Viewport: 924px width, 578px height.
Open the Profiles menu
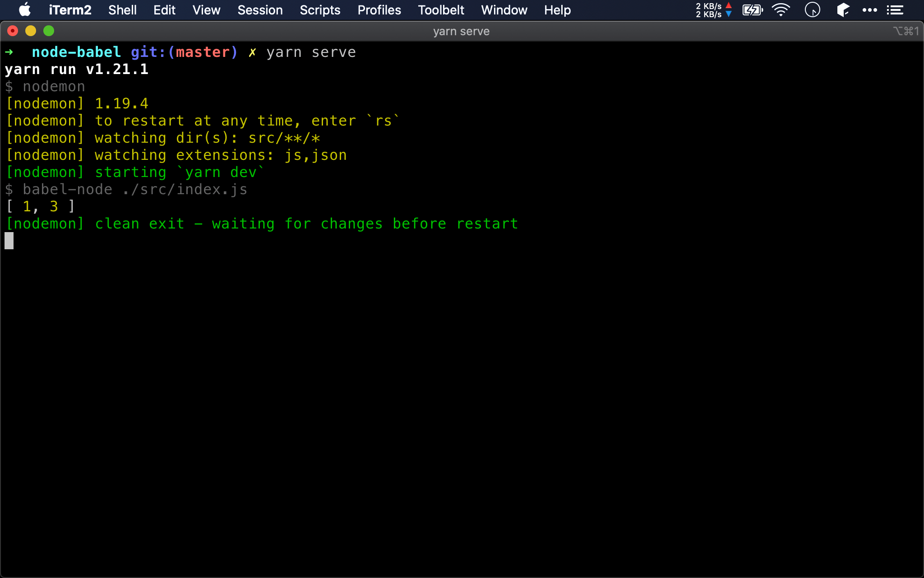(378, 10)
